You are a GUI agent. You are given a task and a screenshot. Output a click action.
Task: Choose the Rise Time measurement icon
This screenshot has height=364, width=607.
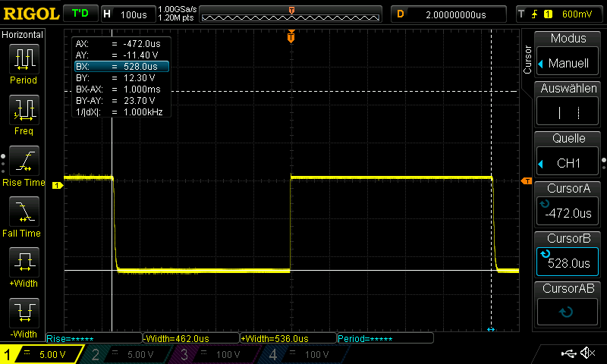point(24,165)
